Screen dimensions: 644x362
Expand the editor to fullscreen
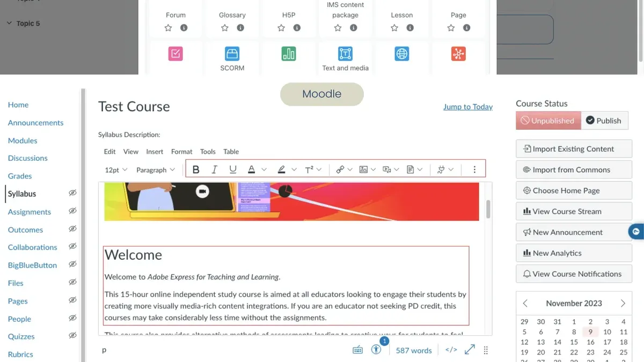[470, 350]
